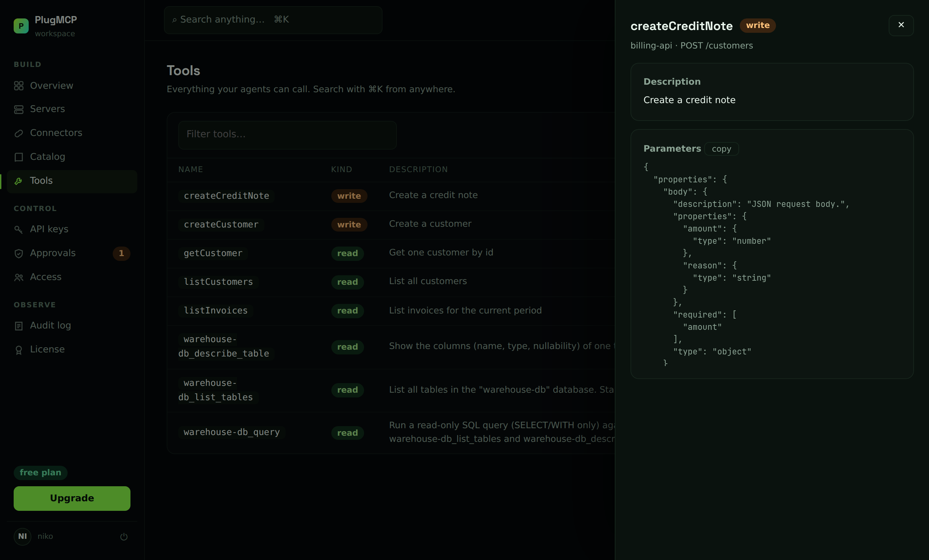Focus the Filter tools input
The image size is (929, 560).
(287, 135)
